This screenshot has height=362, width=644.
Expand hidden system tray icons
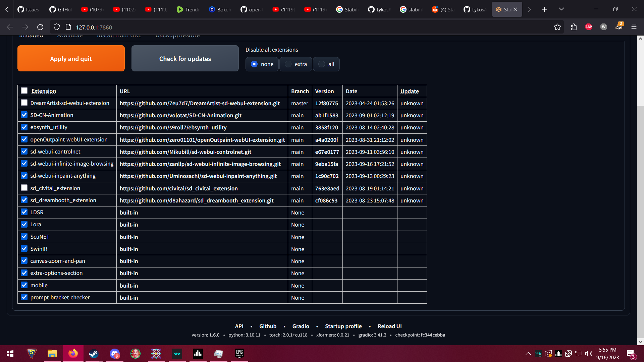click(x=528, y=354)
